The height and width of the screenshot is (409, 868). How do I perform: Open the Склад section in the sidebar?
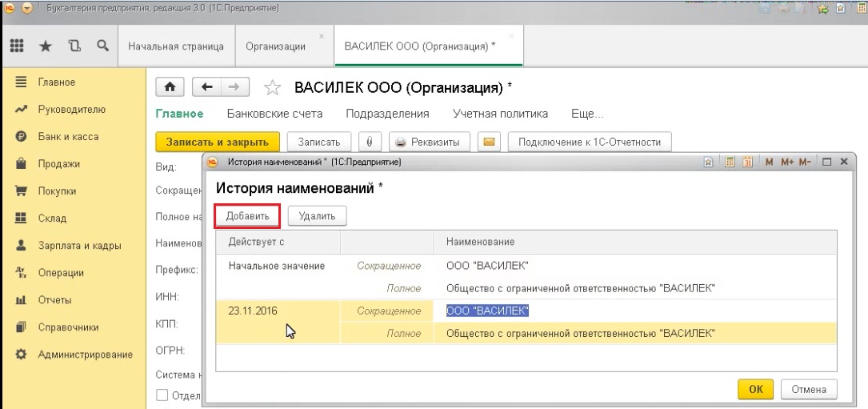(52, 219)
